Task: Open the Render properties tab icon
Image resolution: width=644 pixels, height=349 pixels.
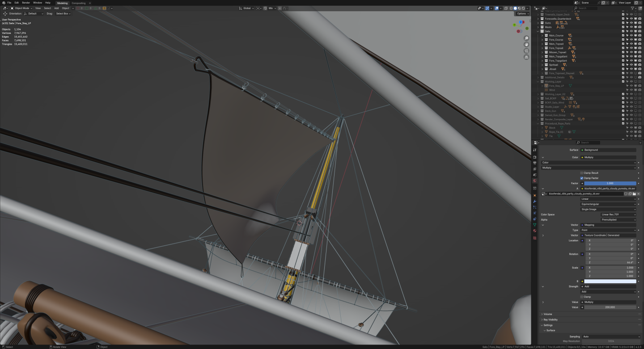Action: point(534,157)
